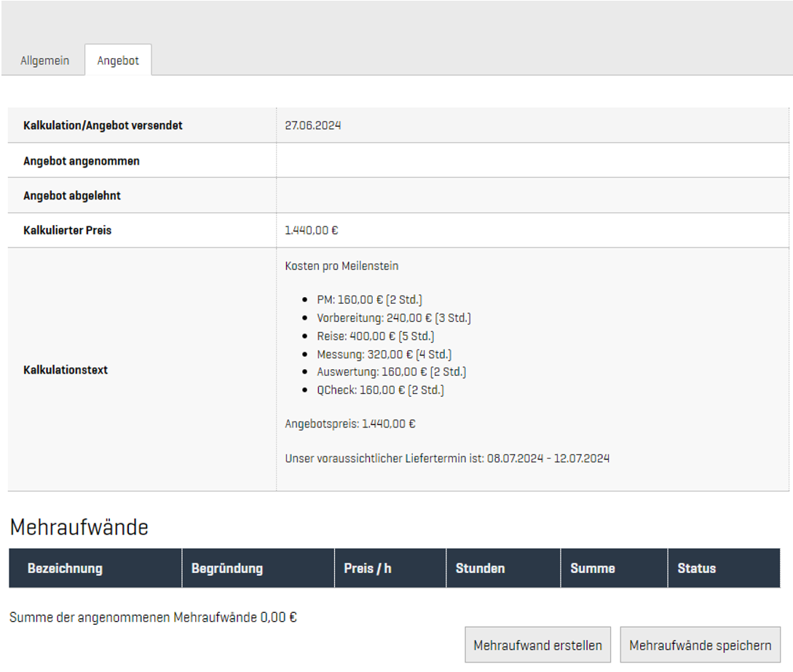This screenshot has width=793, height=672.
Task: Click the Angebotspreis line in the calculation text
Action: 350,424
